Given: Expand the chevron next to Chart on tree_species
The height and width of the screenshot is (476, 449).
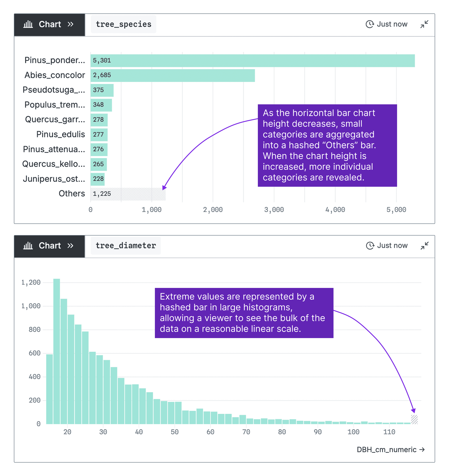Looking at the screenshot, I should 70,24.
